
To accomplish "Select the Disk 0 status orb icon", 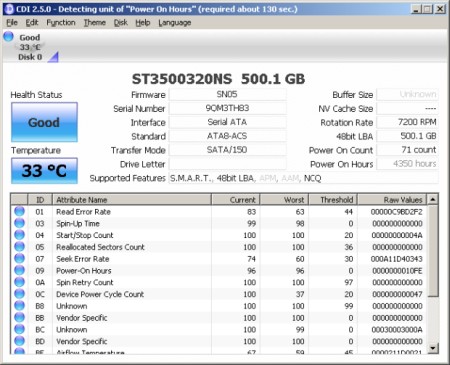I will [x=9, y=36].
